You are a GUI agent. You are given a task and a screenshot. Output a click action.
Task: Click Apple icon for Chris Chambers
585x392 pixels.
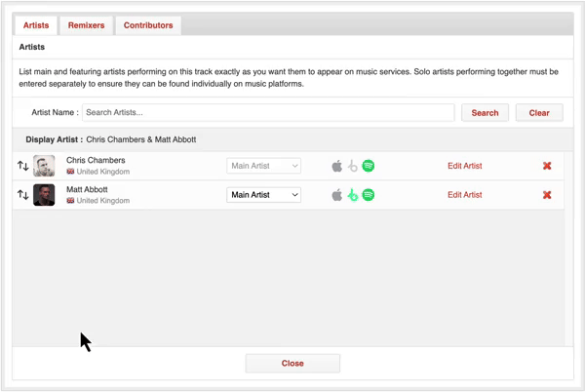337,166
